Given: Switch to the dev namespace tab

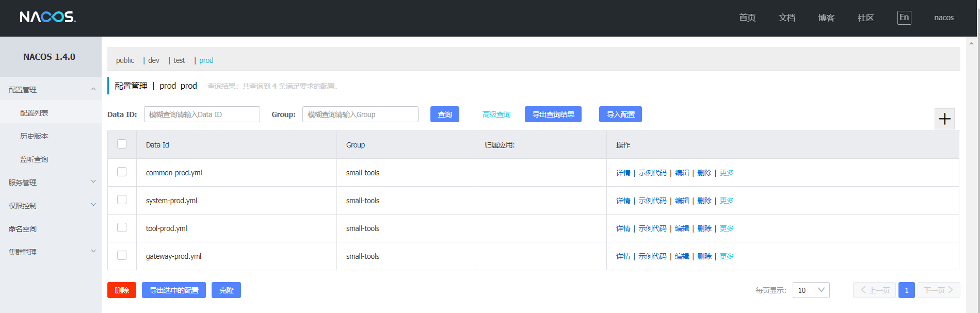Looking at the screenshot, I should coord(154,60).
